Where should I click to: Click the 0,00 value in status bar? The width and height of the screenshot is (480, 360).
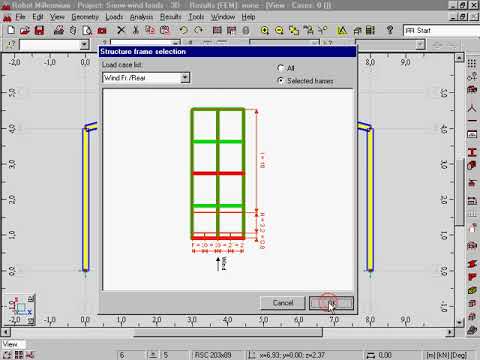[x=385, y=355]
